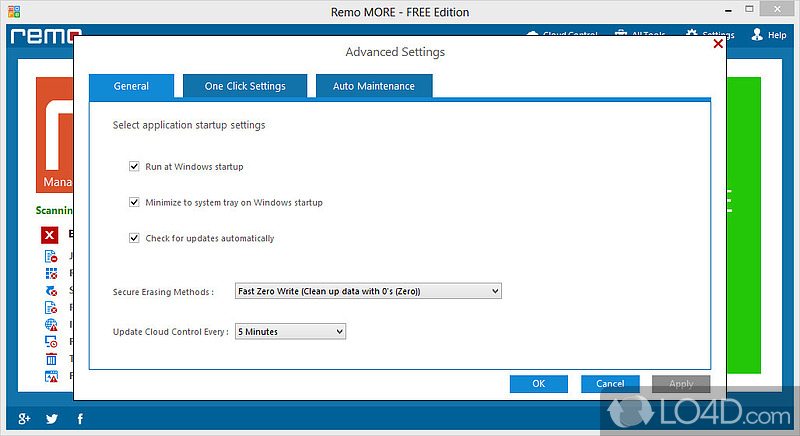Open the Auto Maintenance tab
This screenshot has height=436, width=800.
(374, 86)
